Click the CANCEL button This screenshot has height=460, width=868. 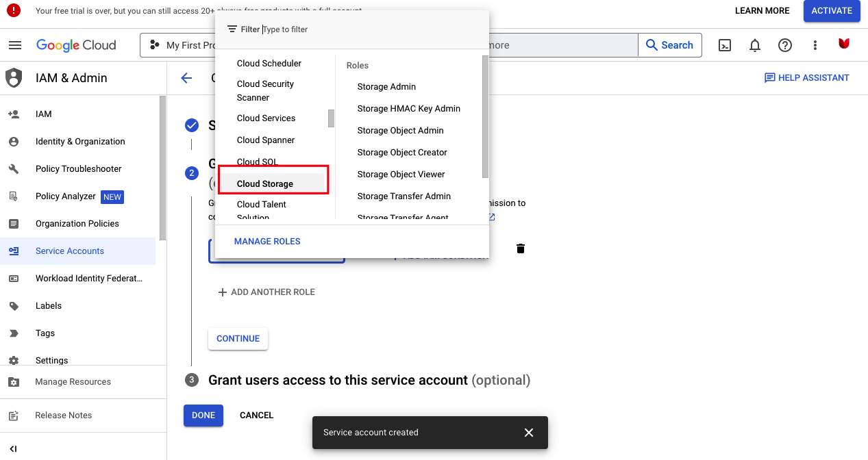[x=256, y=416]
